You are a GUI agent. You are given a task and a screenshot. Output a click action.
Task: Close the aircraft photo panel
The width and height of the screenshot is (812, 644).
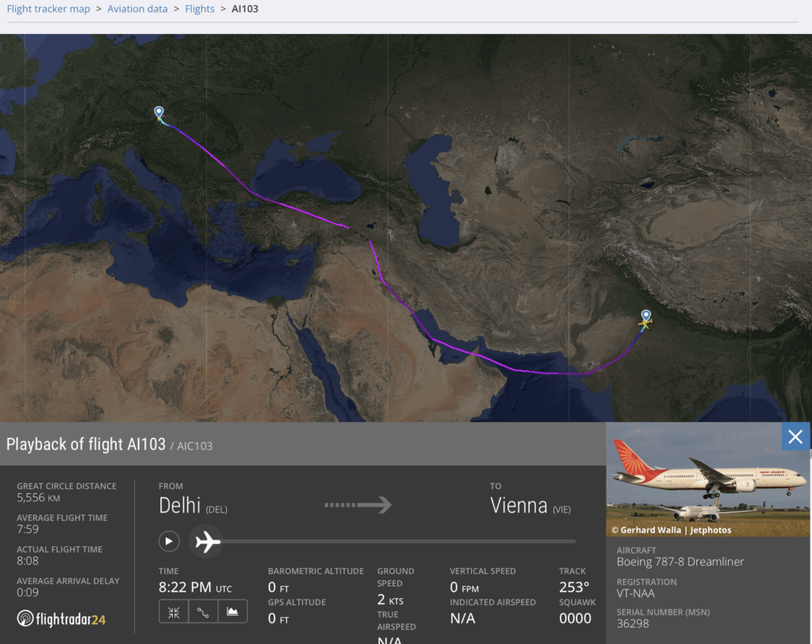pos(795,436)
